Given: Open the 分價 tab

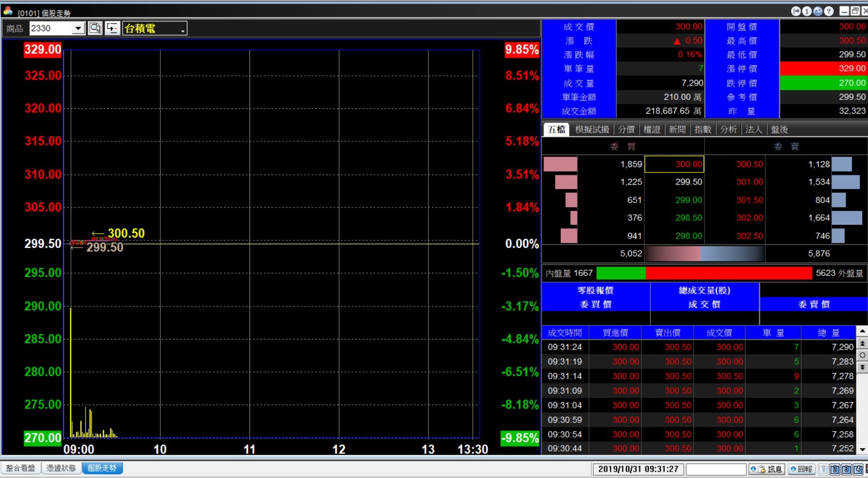Looking at the screenshot, I should (x=626, y=129).
